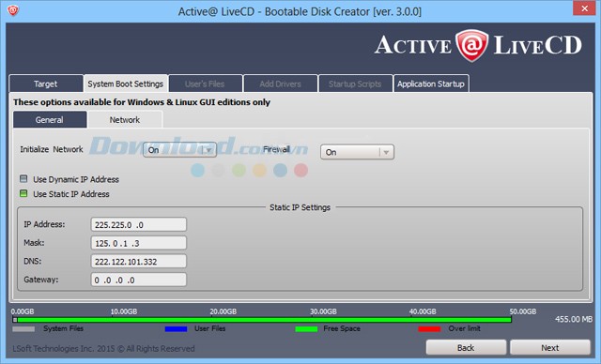Click the Next button
The height and width of the screenshot is (364, 601).
[x=550, y=347]
